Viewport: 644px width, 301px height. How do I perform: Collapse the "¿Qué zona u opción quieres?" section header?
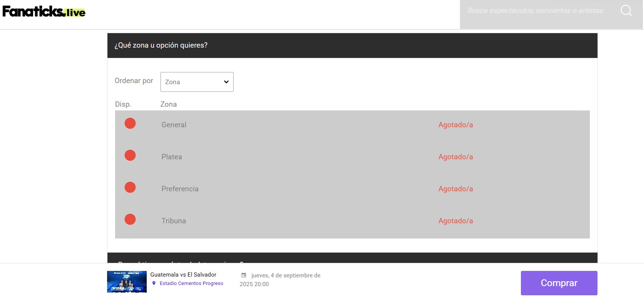[352, 45]
